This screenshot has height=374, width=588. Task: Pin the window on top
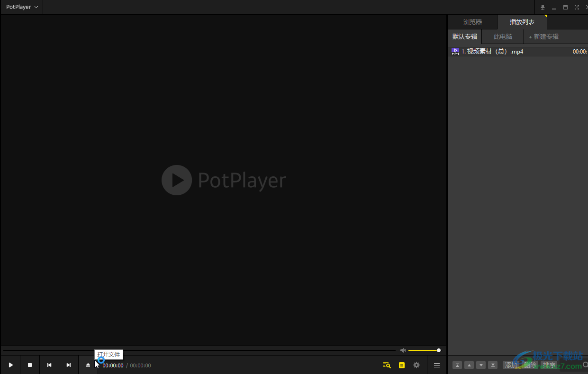543,8
